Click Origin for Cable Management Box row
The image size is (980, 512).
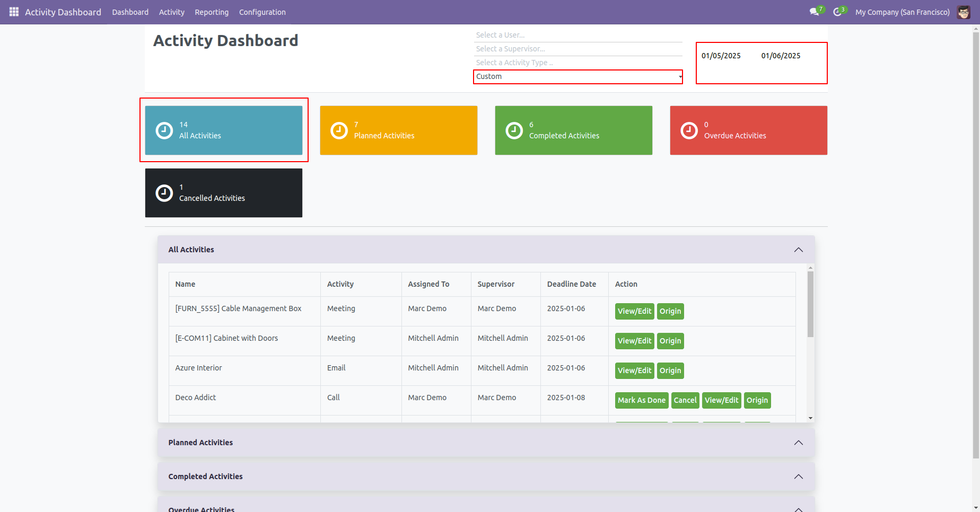click(670, 311)
